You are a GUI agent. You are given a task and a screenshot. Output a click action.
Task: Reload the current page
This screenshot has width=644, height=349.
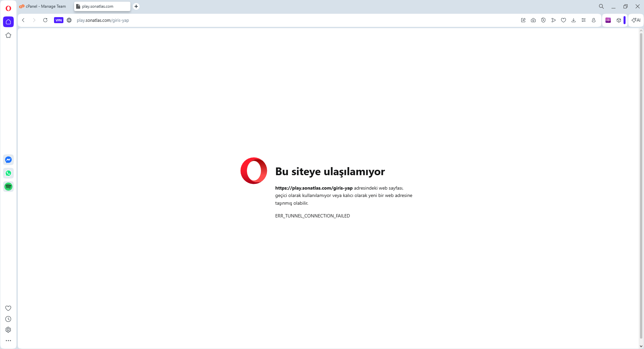click(x=45, y=20)
